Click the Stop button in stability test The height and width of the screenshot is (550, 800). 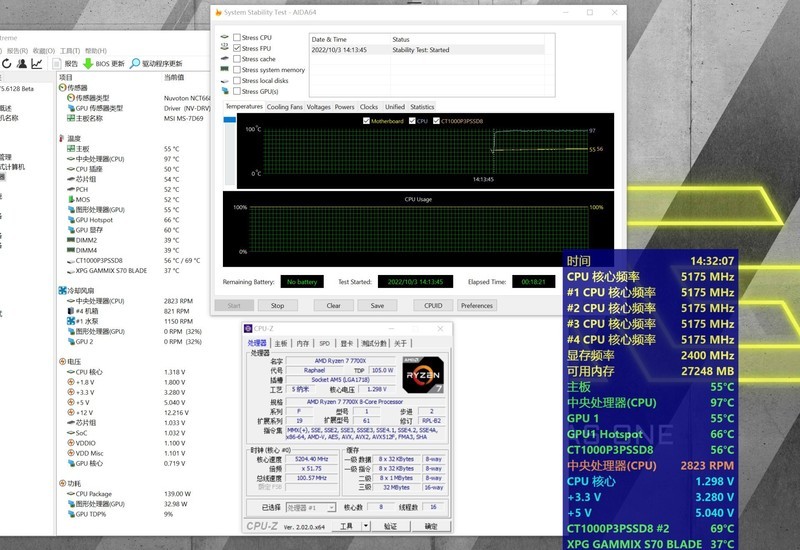[x=278, y=306]
